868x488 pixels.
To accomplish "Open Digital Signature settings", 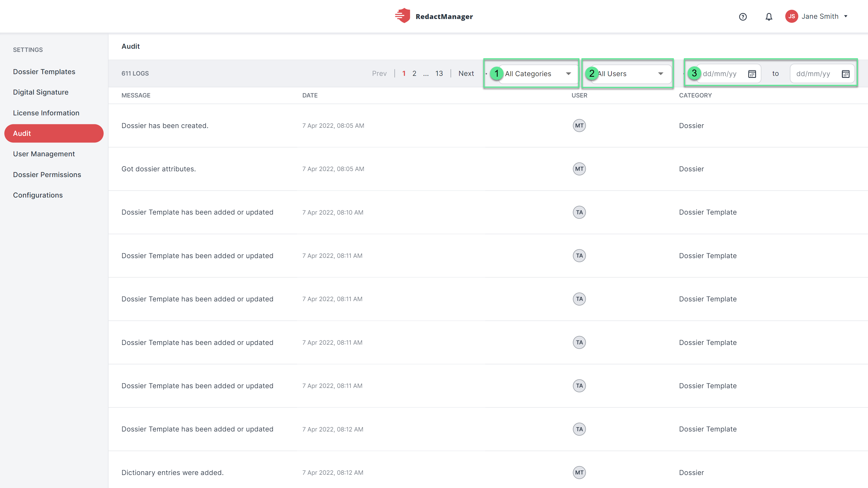I will (40, 92).
